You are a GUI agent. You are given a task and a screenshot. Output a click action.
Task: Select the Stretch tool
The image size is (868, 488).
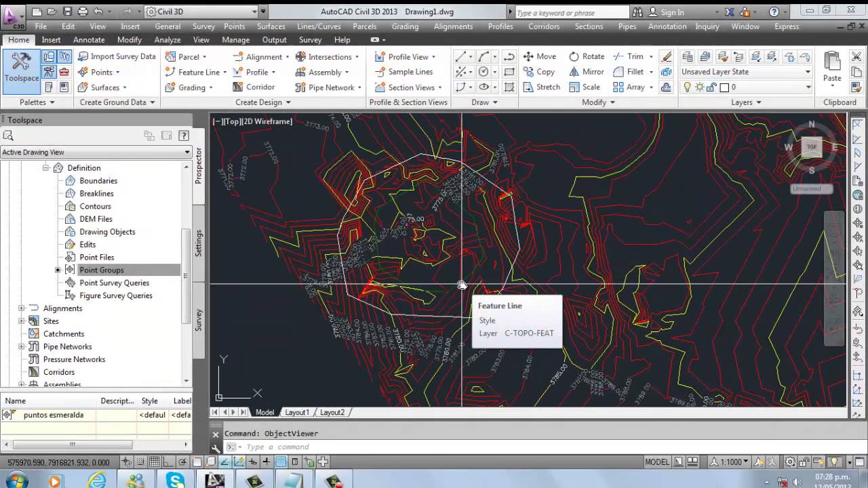click(542, 87)
